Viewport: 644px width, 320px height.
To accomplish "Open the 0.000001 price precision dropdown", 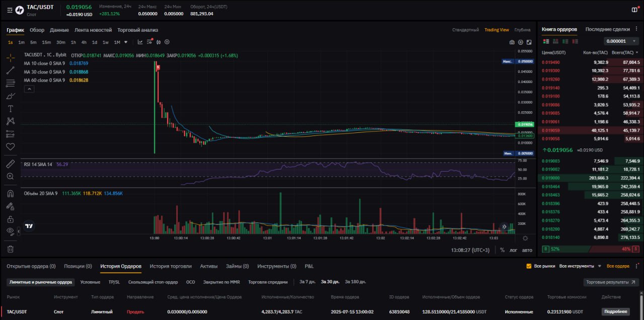I will coord(622,41).
